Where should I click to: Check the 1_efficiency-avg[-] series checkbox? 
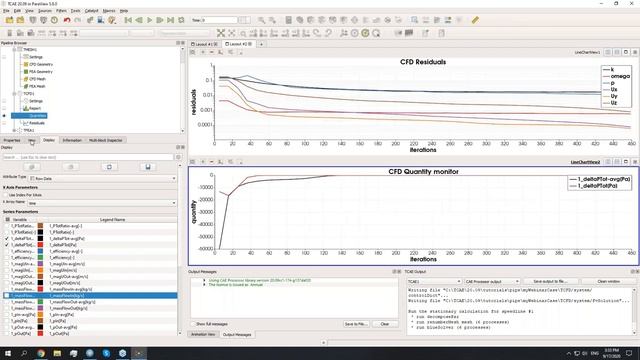(x=7, y=251)
